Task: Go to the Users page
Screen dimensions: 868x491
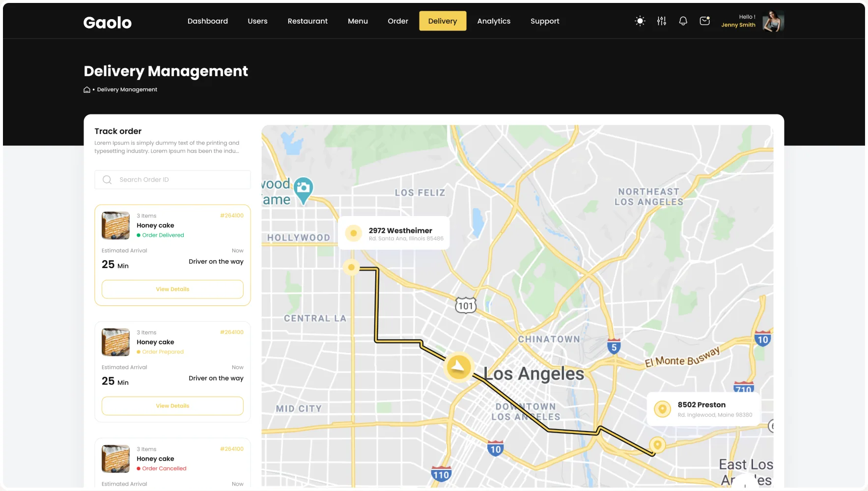Action: 257,21
